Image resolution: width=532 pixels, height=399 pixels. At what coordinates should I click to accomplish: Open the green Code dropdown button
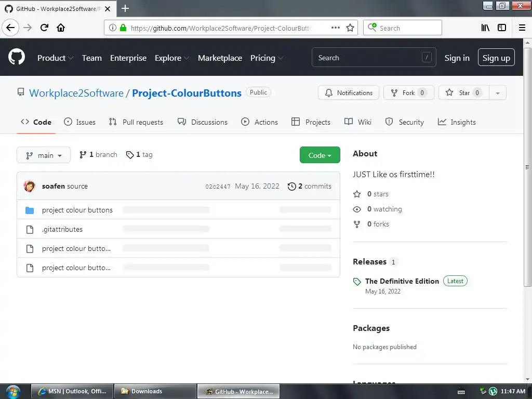click(x=320, y=155)
